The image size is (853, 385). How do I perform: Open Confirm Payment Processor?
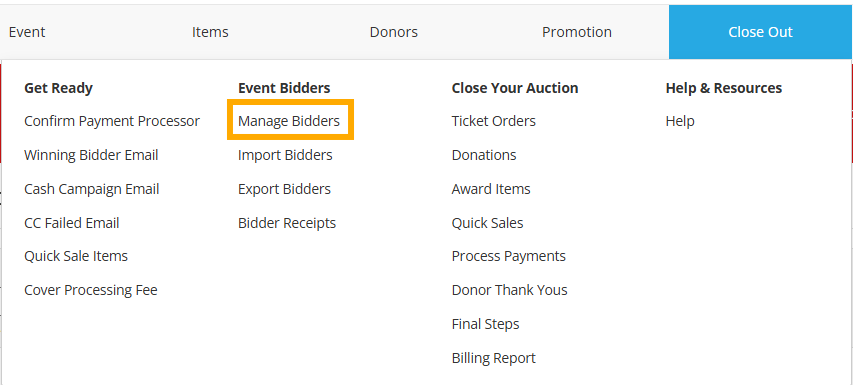(x=112, y=121)
